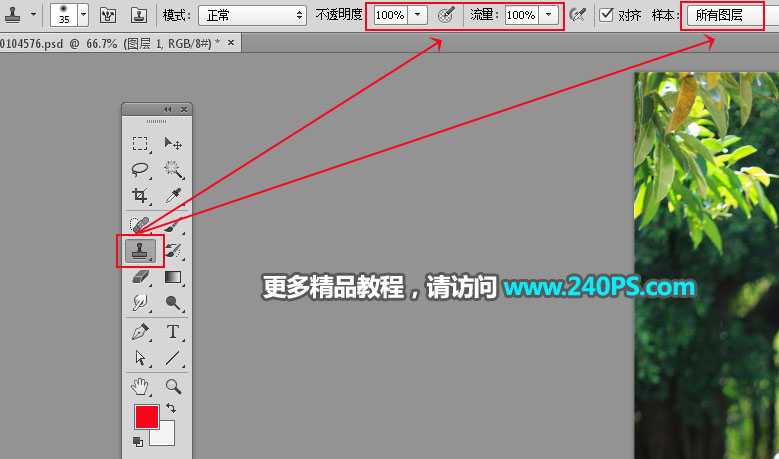The width and height of the screenshot is (779, 459).
Task: Select the Lasso tool
Action: click(140, 170)
